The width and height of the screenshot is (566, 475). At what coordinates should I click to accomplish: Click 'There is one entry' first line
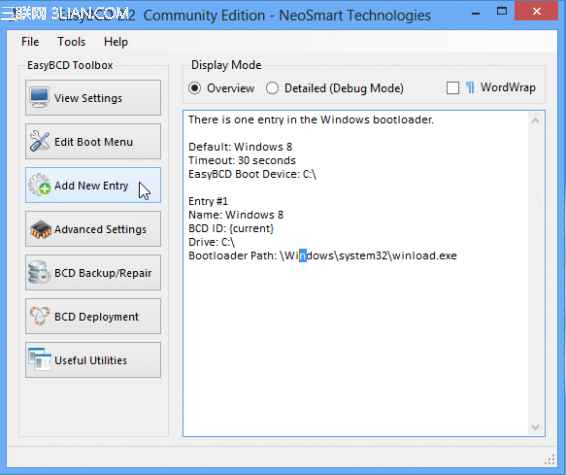[x=311, y=119]
